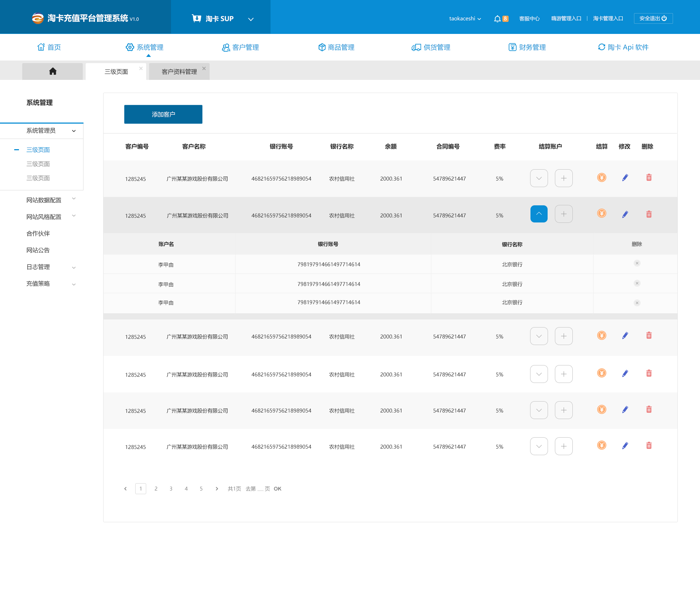
Task: Open 商品管理 navigation menu
Action: click(x=336, y=47)
